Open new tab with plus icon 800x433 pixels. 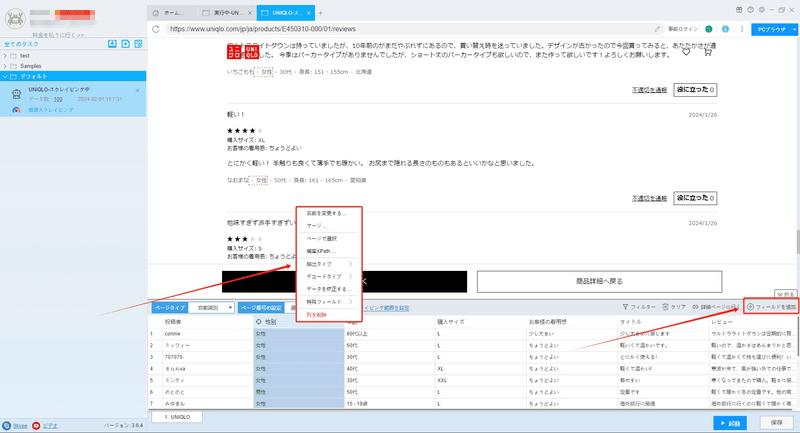[x=320, y=13]
